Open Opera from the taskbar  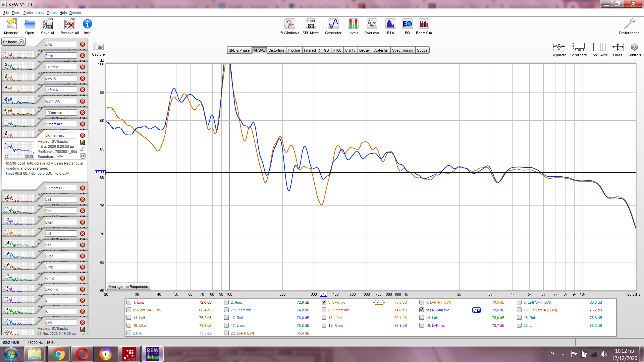pos(82,354)
